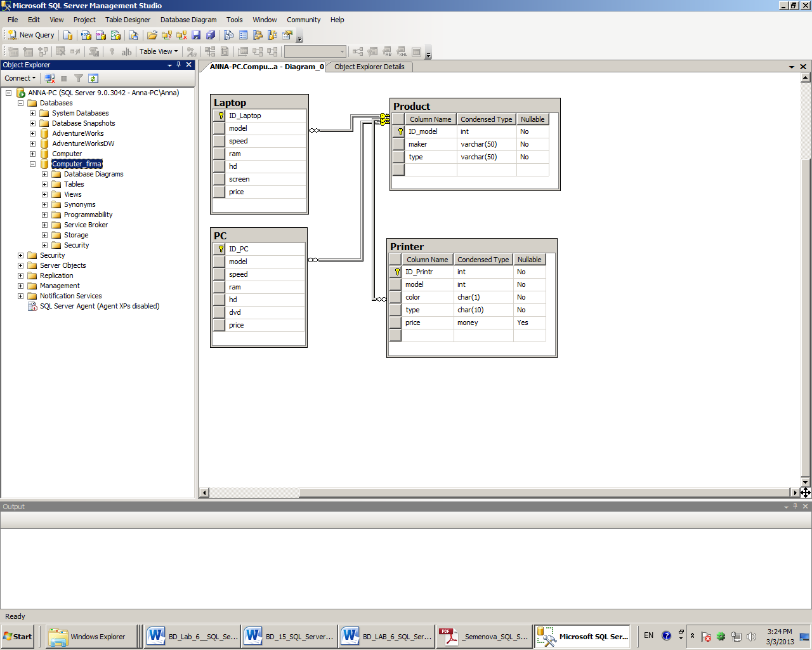Close the Object Explorer panel
Image resolution: width=812 pixels, height=650 pixels.
(x=188, y=65)
